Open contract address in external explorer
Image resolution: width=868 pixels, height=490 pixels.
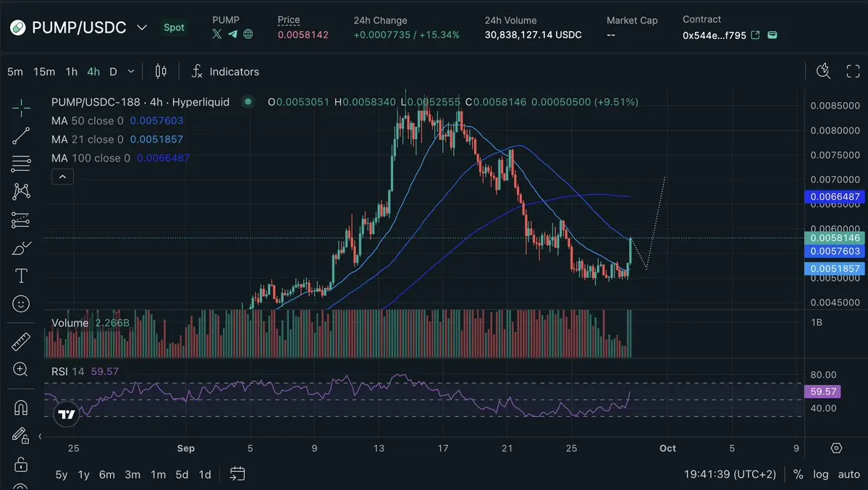pos(755,35)
